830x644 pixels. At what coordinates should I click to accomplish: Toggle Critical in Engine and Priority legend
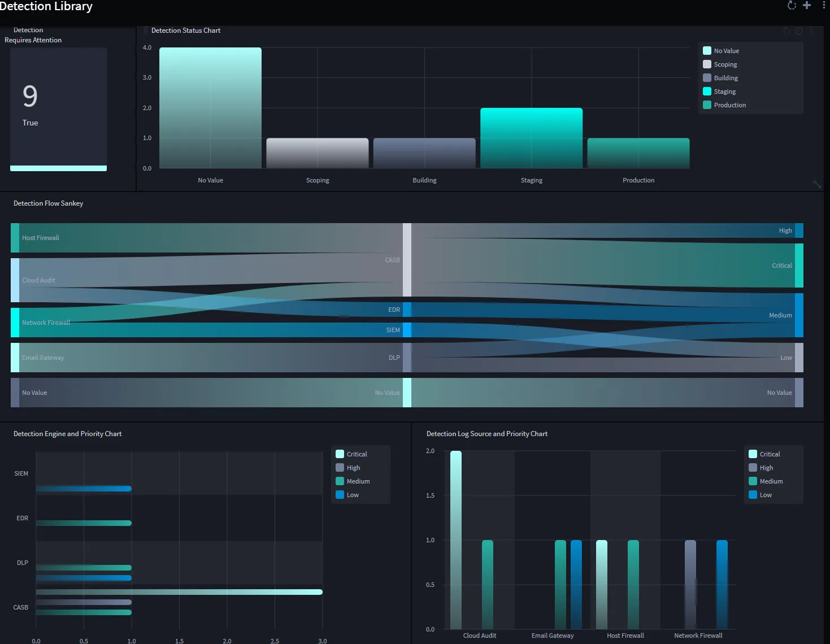coord(351,454)
